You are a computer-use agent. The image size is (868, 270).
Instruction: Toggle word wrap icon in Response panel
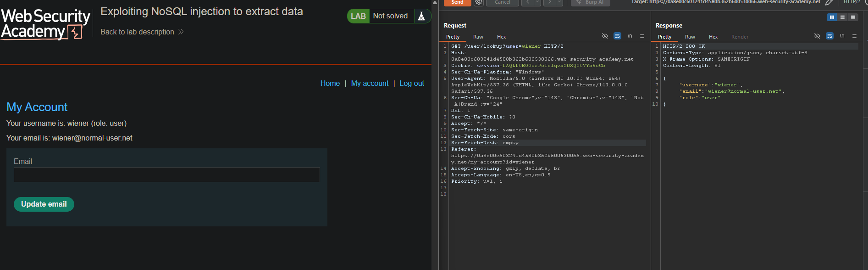[x=829, y=36]
